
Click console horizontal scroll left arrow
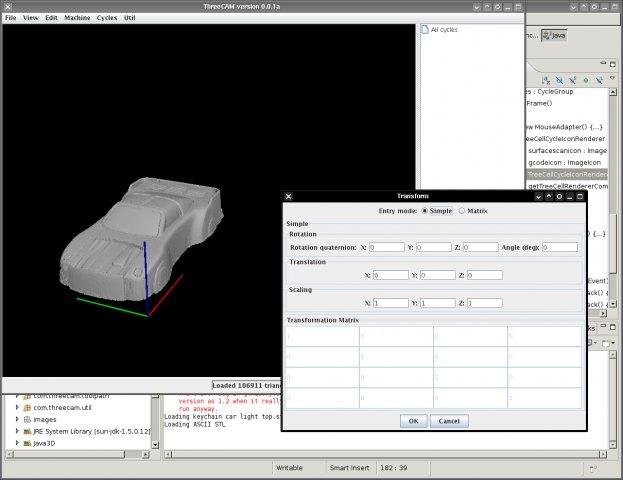tap(168, 454)
